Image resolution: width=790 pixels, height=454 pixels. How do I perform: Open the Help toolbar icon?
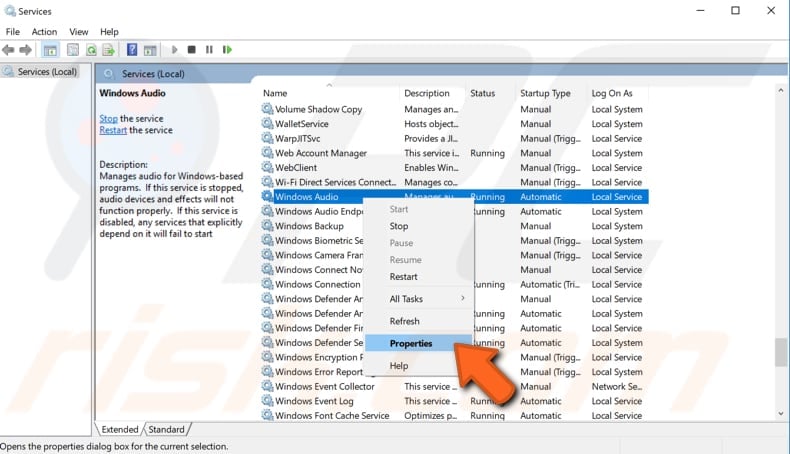point(132,49)
